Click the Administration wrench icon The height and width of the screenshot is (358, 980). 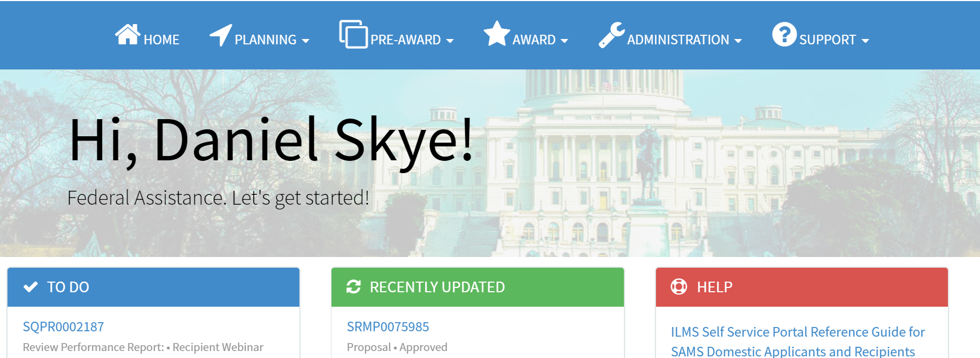pyautogui.click(x=612, y=35)
